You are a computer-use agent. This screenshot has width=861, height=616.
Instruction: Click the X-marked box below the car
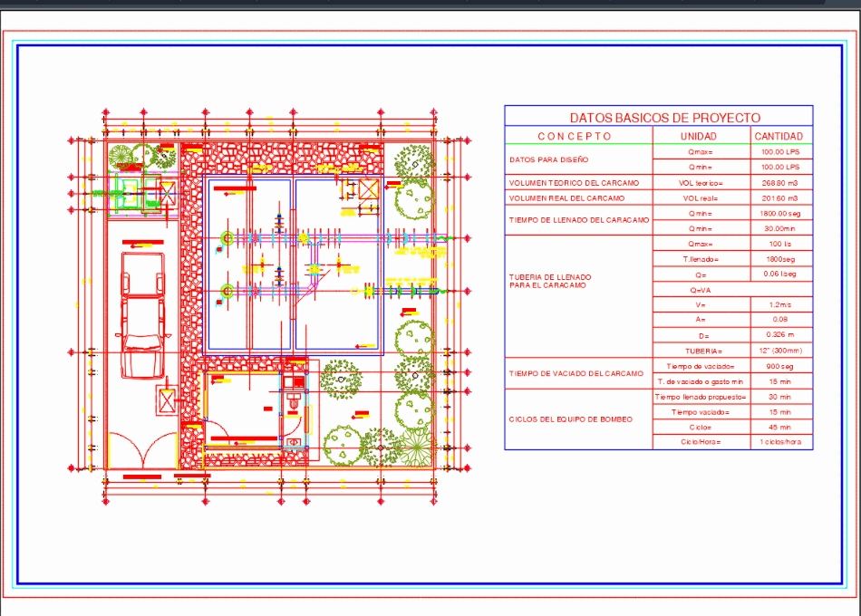point(166,401)
